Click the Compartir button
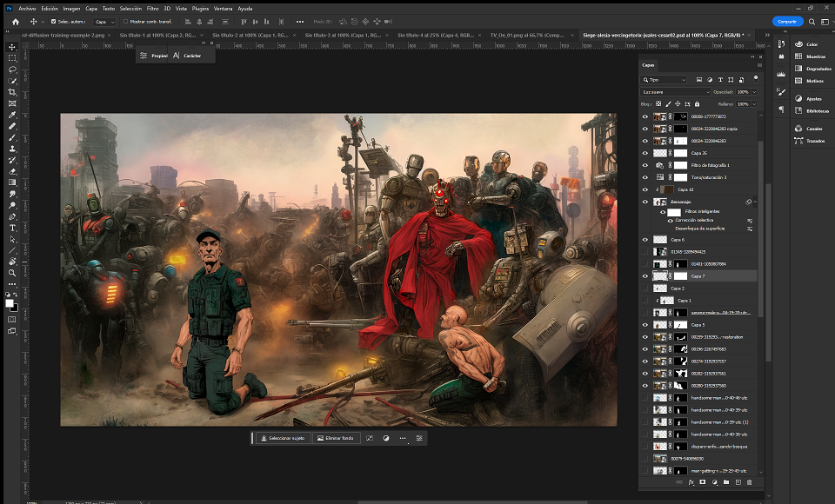835x504 pixels. 787,22
